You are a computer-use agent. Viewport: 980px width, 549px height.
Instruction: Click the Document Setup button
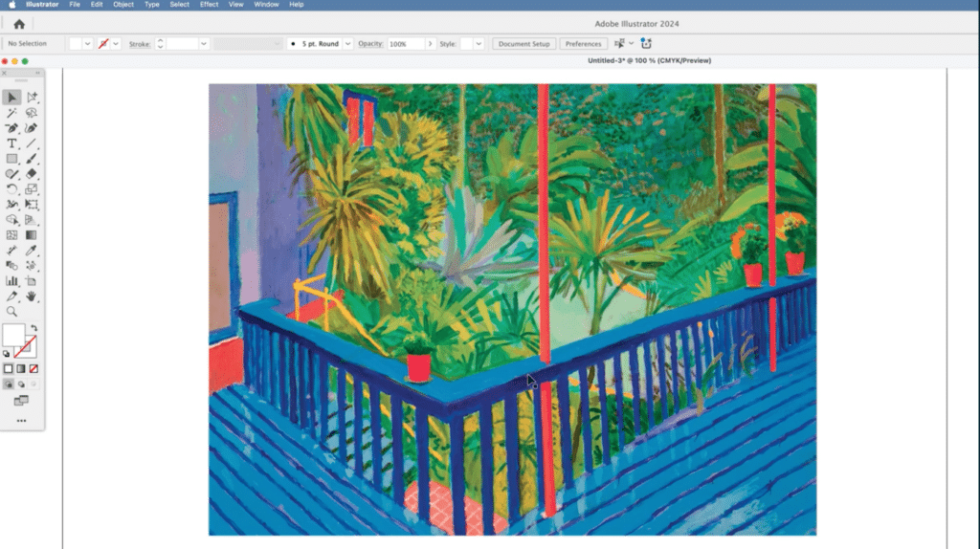pyautogui.click(x=523, y=44)
